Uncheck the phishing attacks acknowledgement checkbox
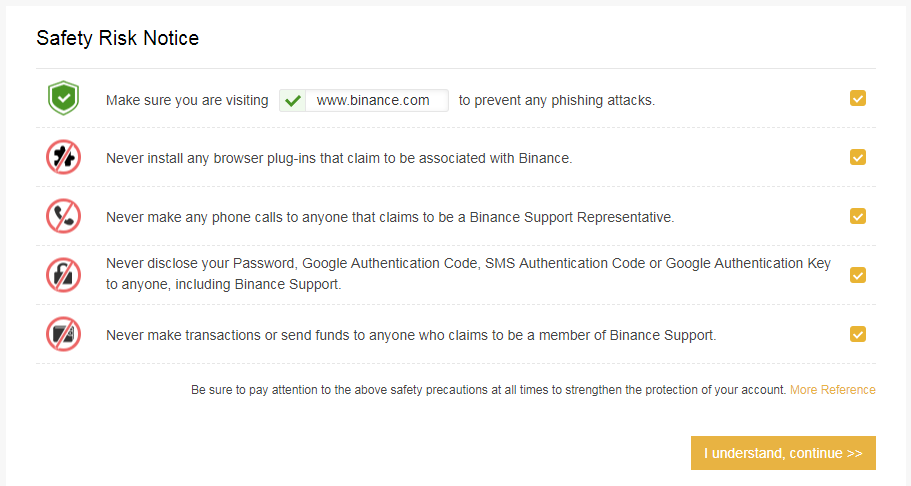 point(858,98)
